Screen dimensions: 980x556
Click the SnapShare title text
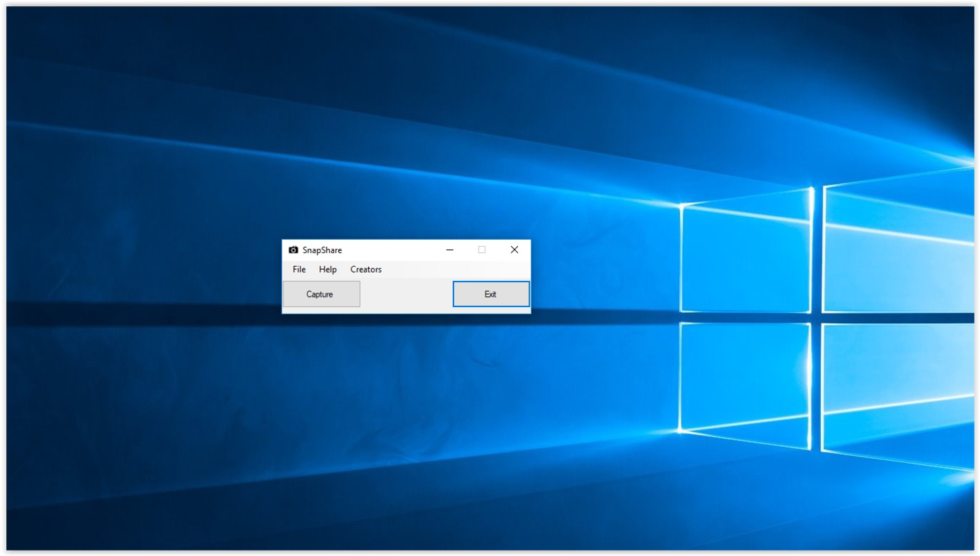point(322,250)
